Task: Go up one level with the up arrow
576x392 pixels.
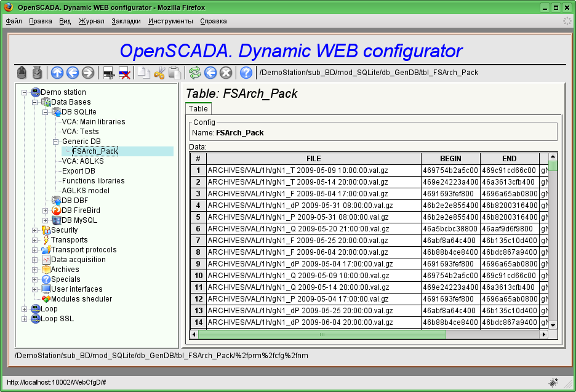Action: pos(57,73)
